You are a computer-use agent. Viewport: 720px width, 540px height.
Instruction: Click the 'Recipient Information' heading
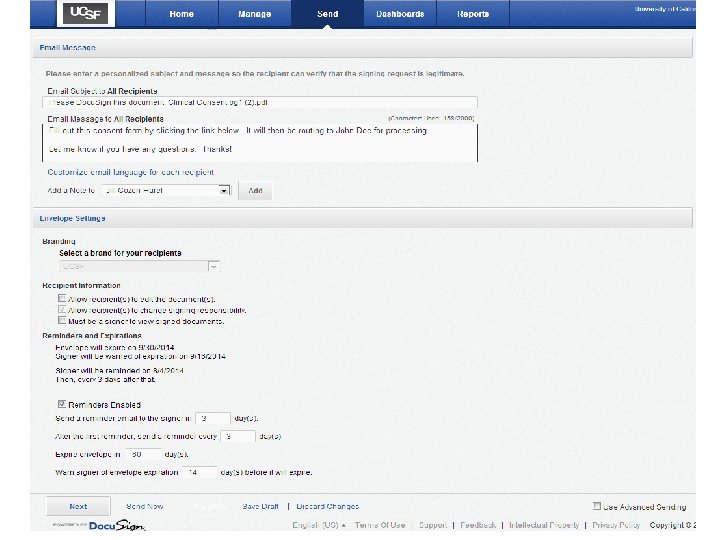coord(81,285)
